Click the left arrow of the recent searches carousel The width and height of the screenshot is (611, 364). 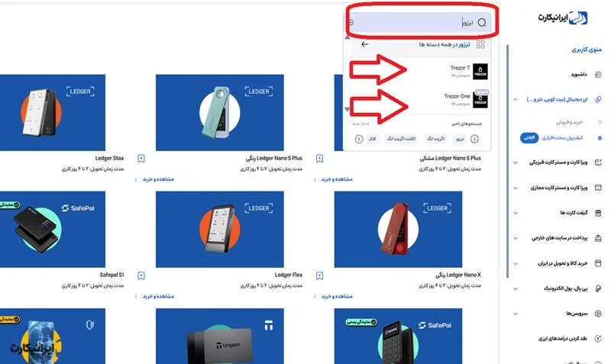tap(359, 139)
